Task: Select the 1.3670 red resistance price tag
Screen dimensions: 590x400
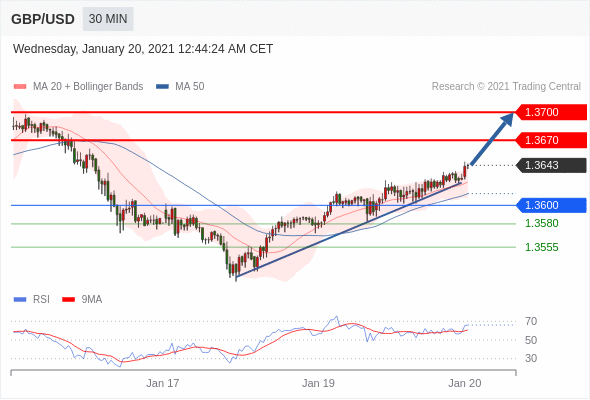Action: click(x=550, y=140)
